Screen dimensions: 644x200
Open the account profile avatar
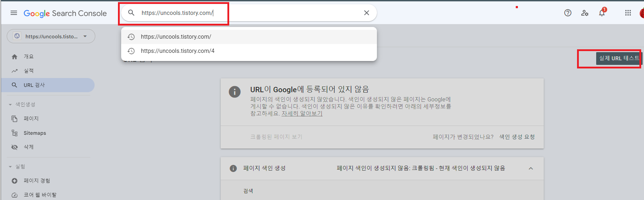[x=642, y=13]
